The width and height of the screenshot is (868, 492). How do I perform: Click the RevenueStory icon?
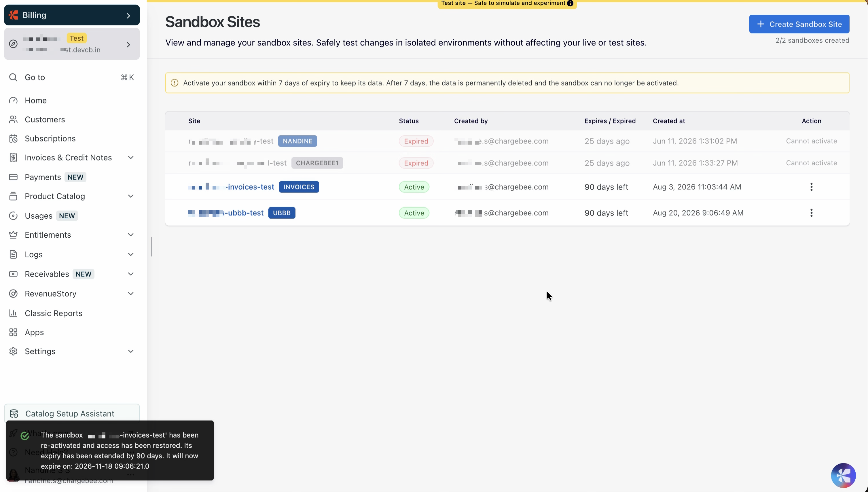pos(13,294)
